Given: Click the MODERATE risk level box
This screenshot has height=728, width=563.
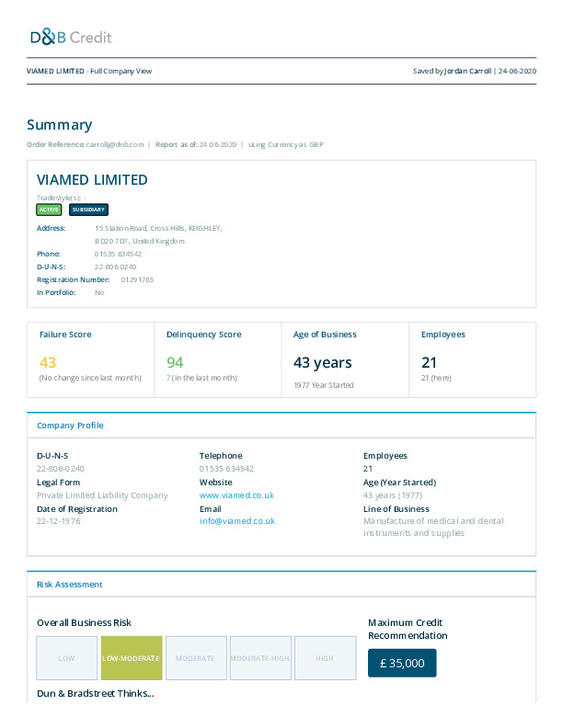Looking at the screenshot, I should pos(196,658).
